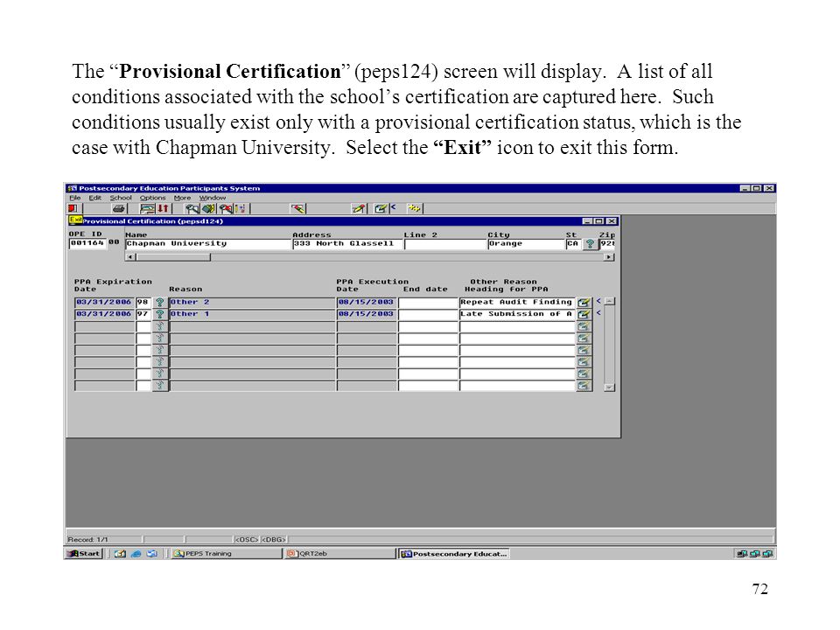Image resolution: width=840 pixels, height=630 pixels.
Task: Click the PPA expiration date in the Other 1 row
Action: tap(104, 314)
